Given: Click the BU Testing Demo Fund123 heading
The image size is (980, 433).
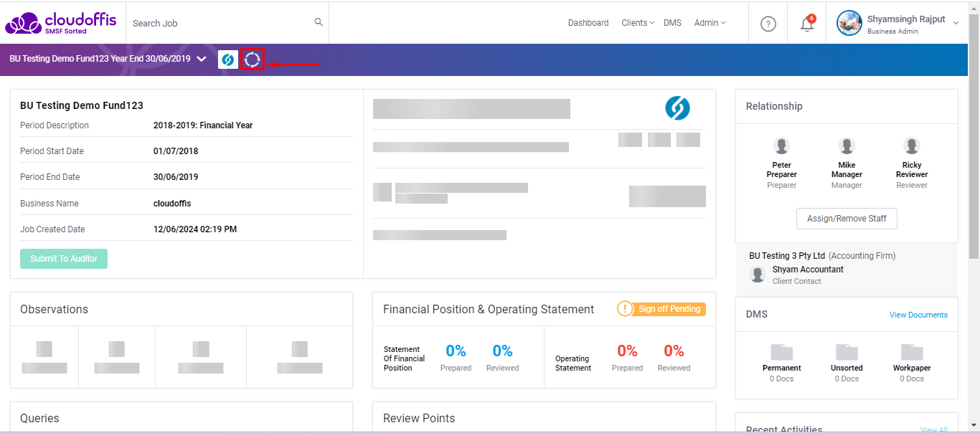Looking at the screenshot, I should (x=82, y=105).
